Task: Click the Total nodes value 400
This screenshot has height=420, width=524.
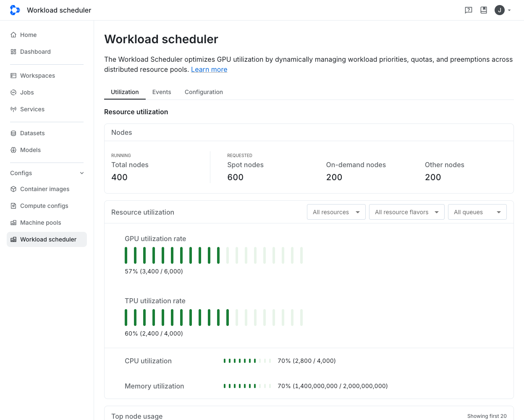Action: coord(119,177)
